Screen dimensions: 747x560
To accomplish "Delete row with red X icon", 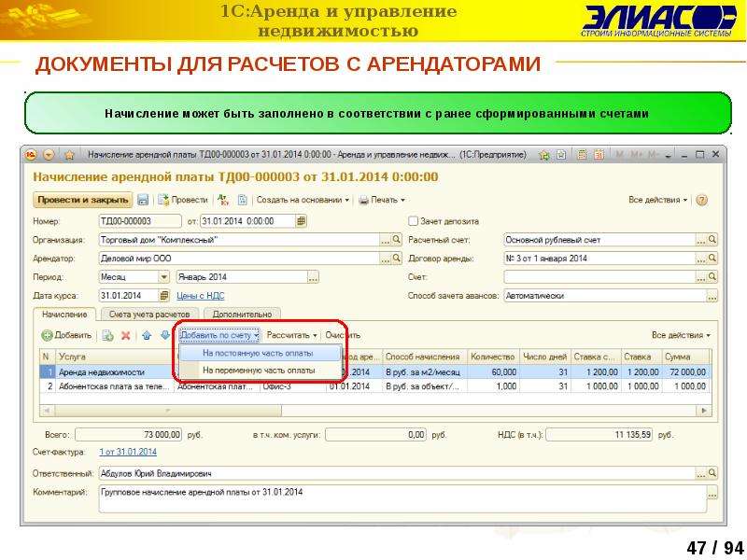I will [x=126, y=336].
